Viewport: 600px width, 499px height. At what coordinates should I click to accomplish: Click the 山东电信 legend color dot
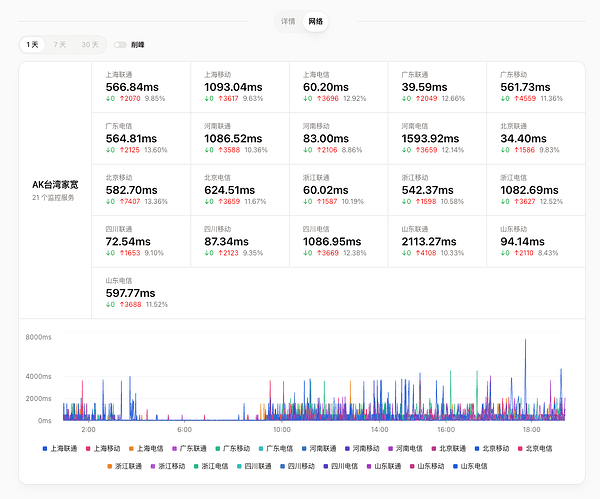[x=455, y=466]
